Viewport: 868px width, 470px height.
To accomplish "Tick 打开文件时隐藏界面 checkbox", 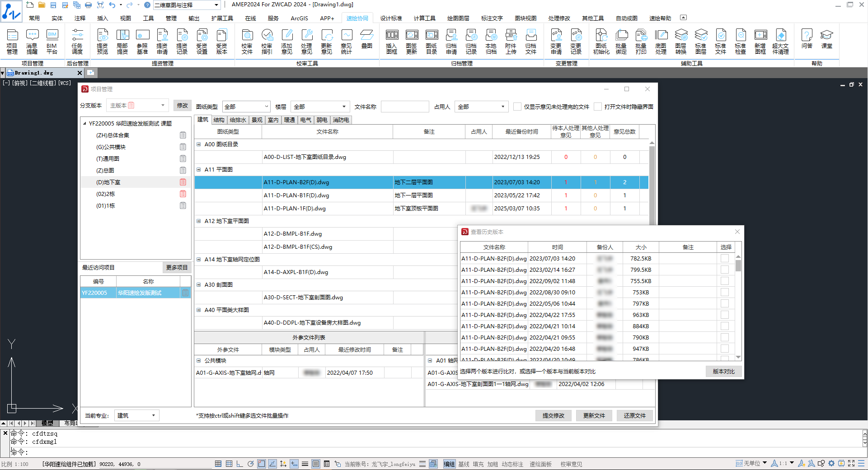I will [x=598, y=107].
